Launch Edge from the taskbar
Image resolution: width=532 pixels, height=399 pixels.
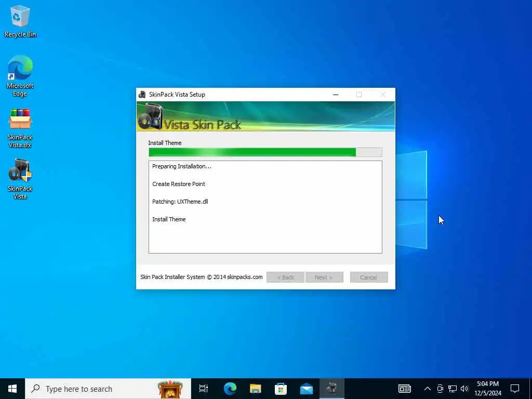(230, 389)
